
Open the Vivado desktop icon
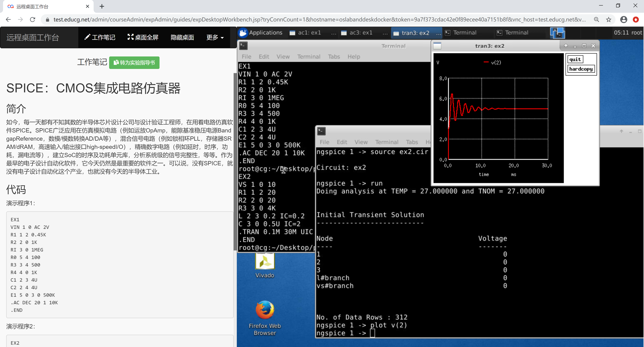(x=265, y=262)
